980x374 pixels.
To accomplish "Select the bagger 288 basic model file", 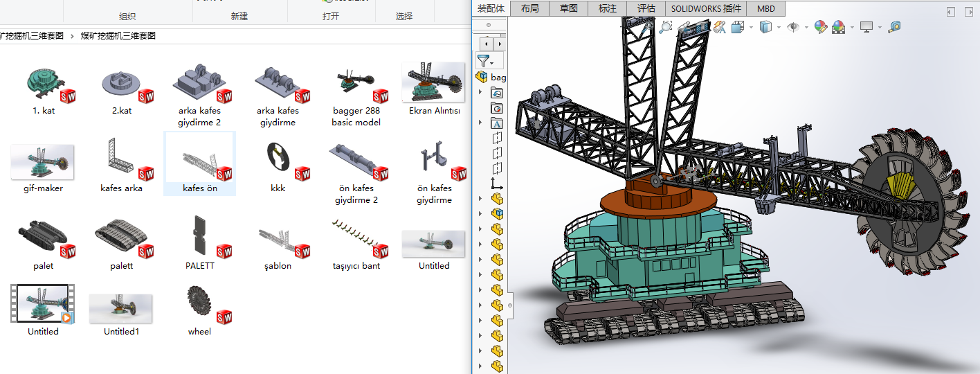I will (x=356, y=97).
